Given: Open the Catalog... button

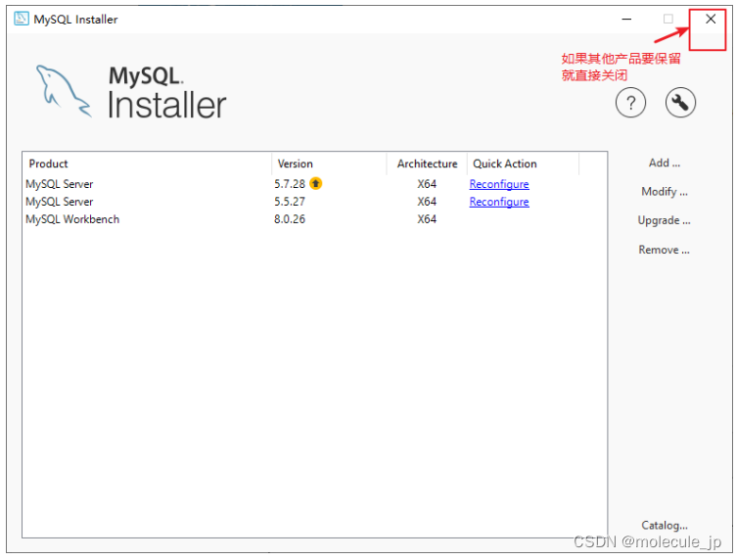Looking at the screenshot, I should coord(665,526).
